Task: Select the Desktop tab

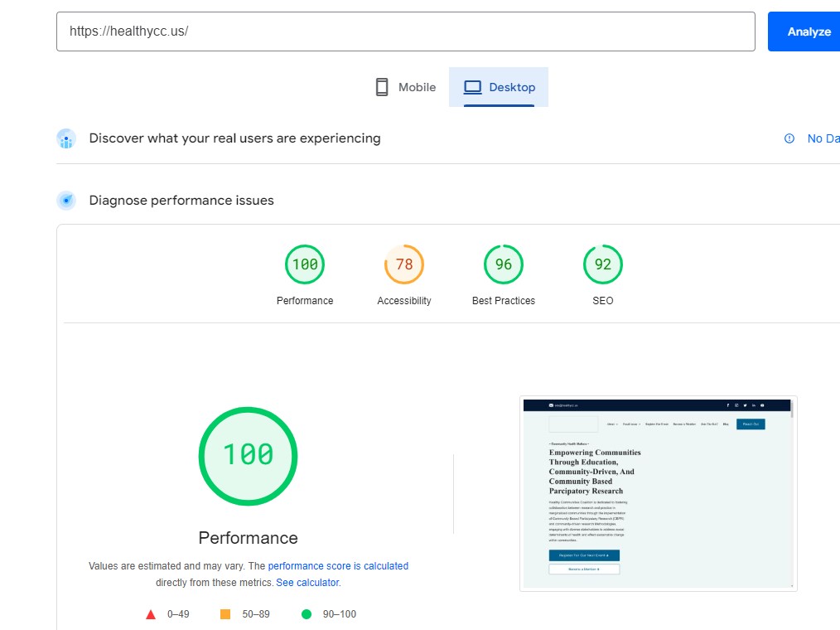Action: pyautogui.click(x=499, y=87)
